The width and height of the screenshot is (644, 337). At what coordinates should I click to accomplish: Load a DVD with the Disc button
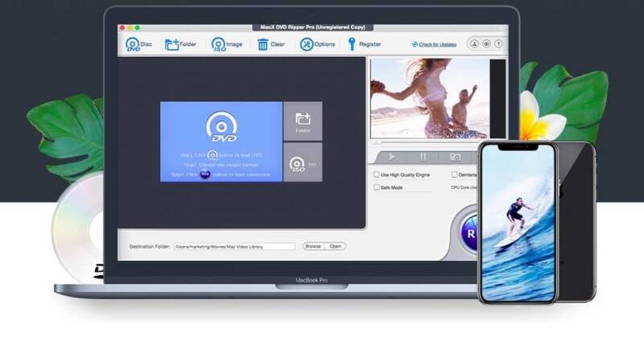138,44
